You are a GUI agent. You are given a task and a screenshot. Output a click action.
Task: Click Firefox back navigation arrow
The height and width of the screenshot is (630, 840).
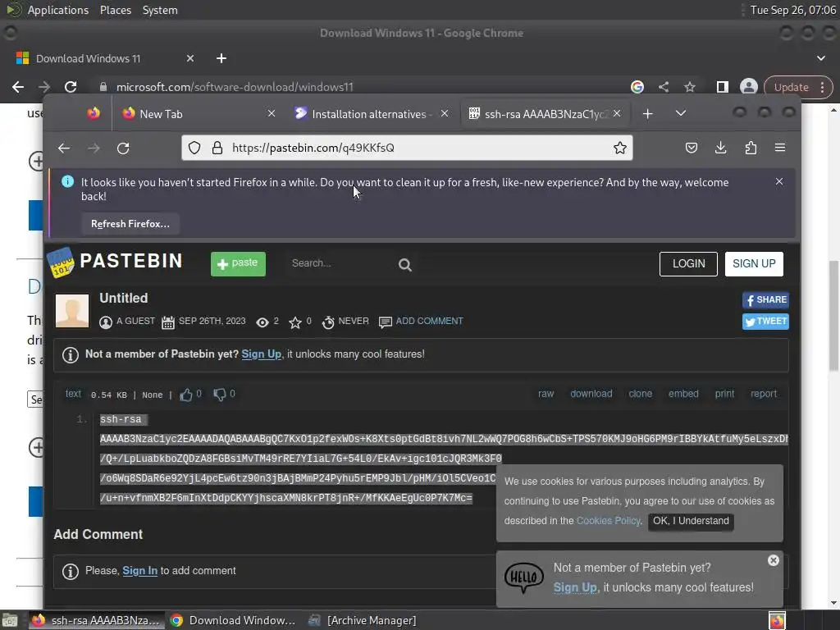(x=64, y=148)
